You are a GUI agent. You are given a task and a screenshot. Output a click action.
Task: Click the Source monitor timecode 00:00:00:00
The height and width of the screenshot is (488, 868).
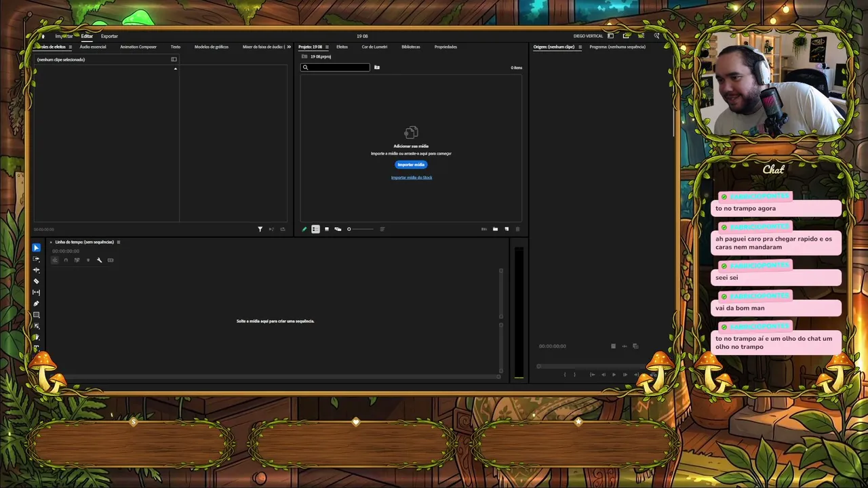(552, 346)
